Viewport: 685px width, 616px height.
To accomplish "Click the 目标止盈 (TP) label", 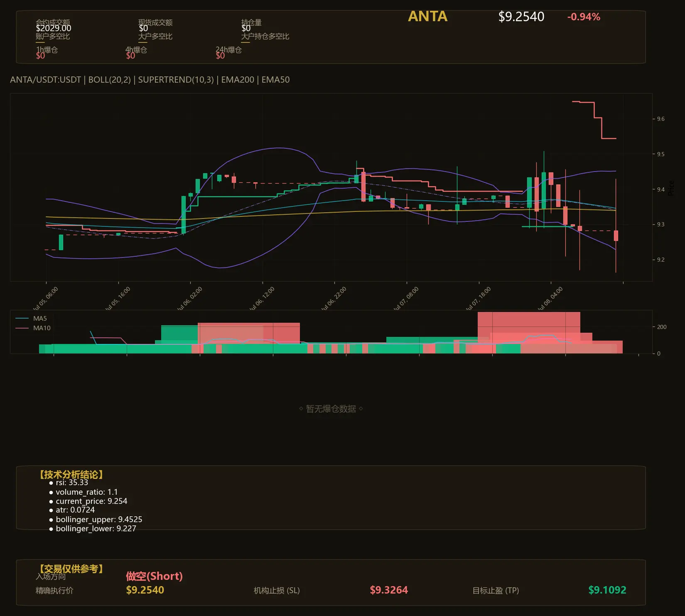I will [496, 590].
